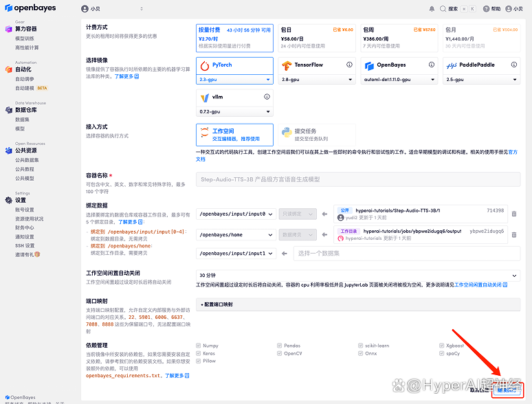Open the /openbayes/home path dropdown
This screenshot has width=532, height=404.
236,235
